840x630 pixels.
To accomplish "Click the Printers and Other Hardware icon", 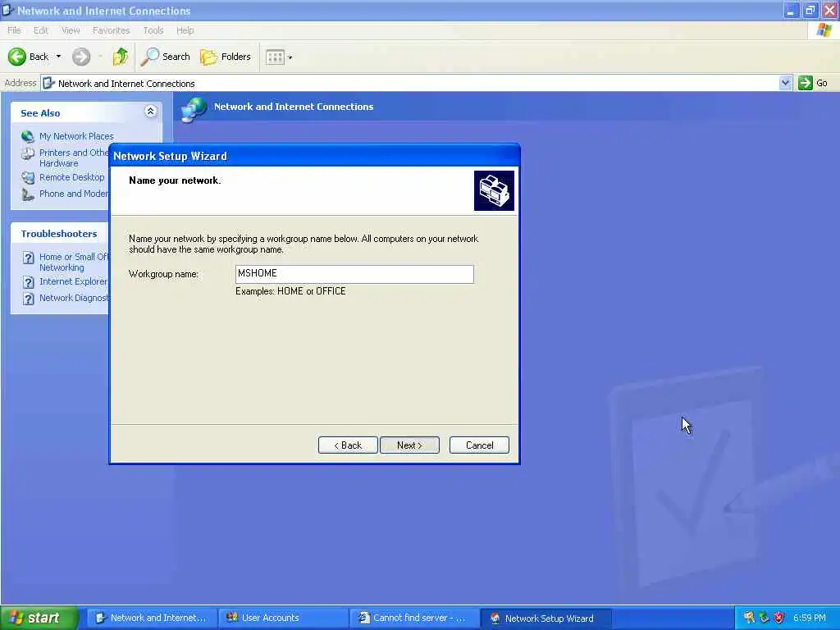I will click(27, 153).
